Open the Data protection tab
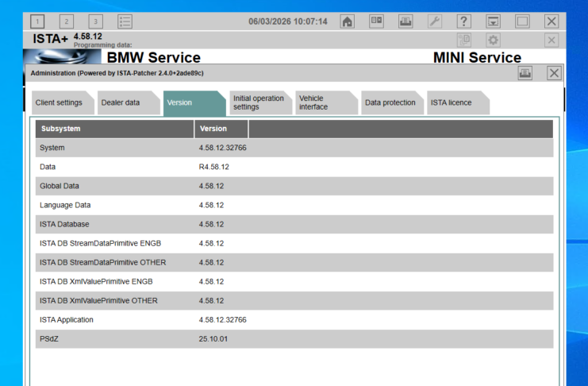The image size is (588, 386). click(392, 102)
